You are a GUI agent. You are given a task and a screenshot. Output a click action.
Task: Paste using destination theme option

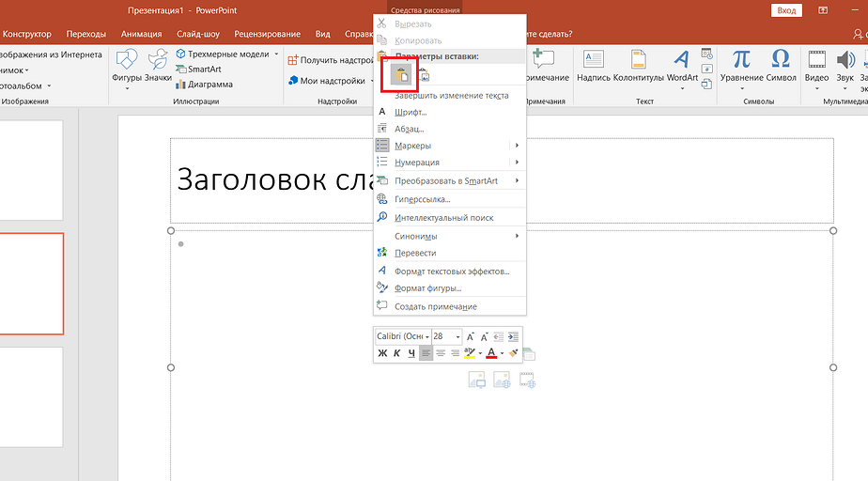tap(401, 74)
